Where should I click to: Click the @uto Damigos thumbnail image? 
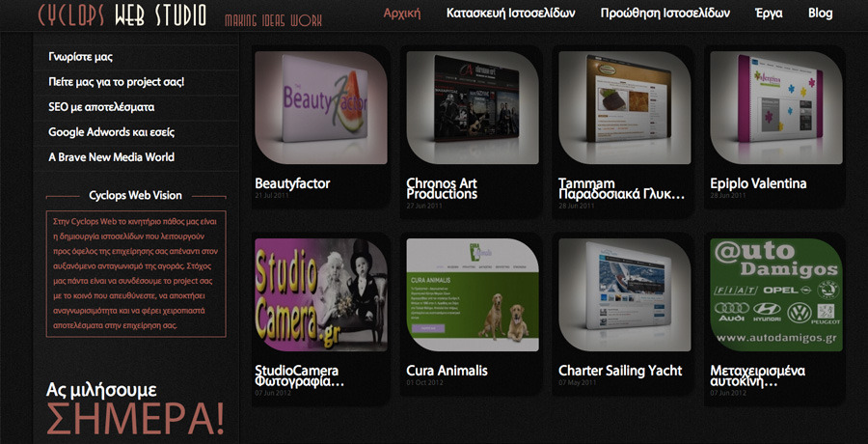click(x=776, y=295)
